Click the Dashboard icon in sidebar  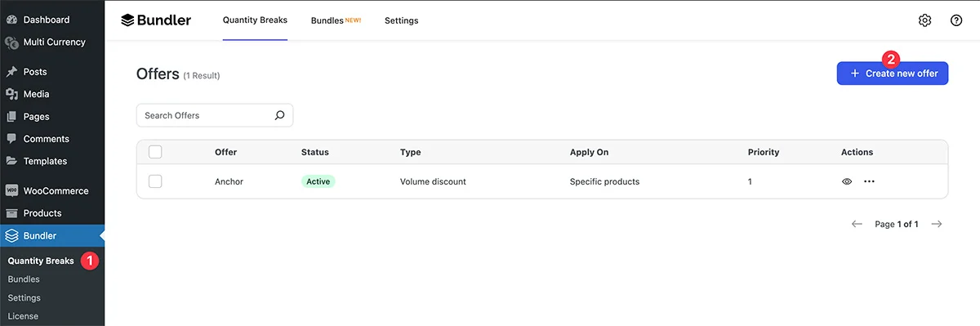click(x=11, y=20)
